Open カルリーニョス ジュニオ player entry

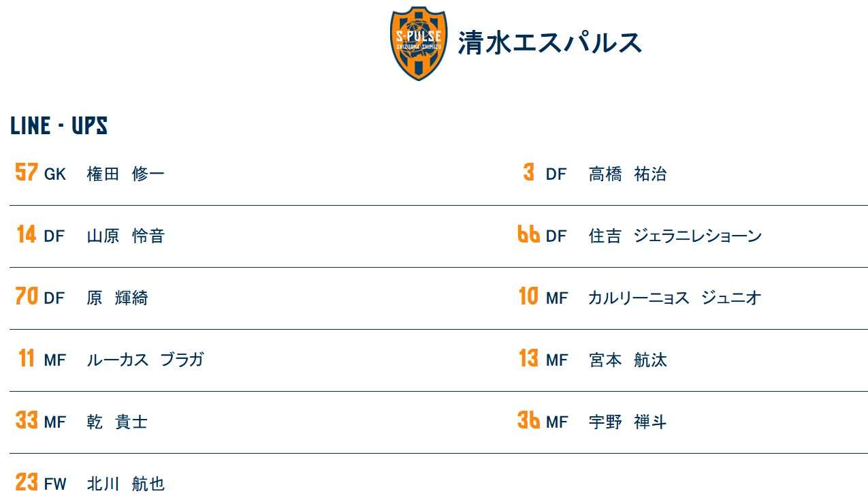click(675, 298)
